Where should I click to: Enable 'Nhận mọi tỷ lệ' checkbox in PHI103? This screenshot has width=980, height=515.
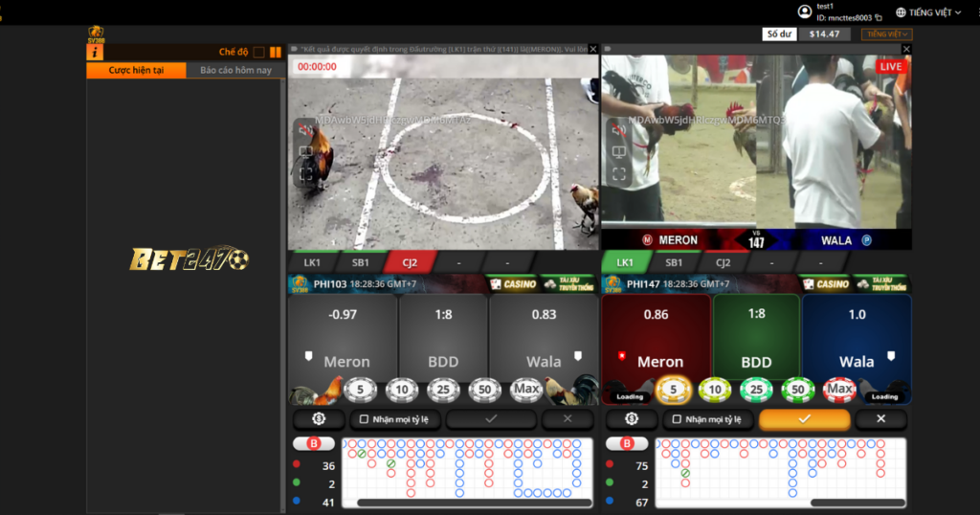point(364,419)
